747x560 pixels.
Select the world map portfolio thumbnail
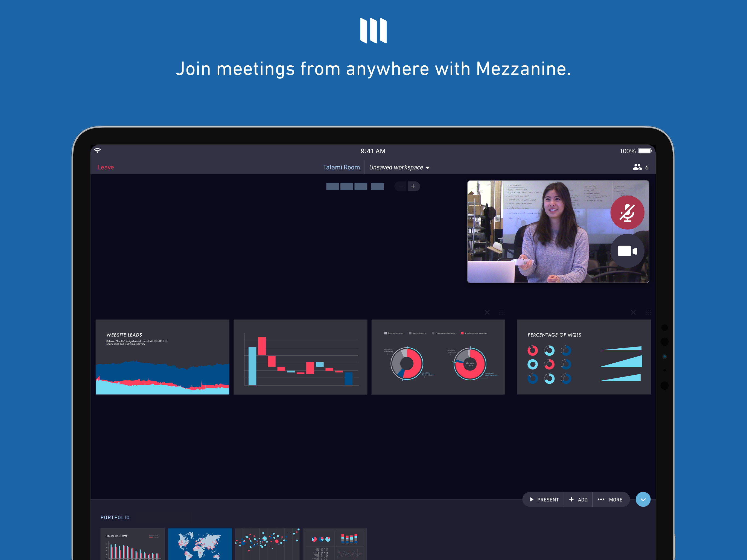click(200, 544)
